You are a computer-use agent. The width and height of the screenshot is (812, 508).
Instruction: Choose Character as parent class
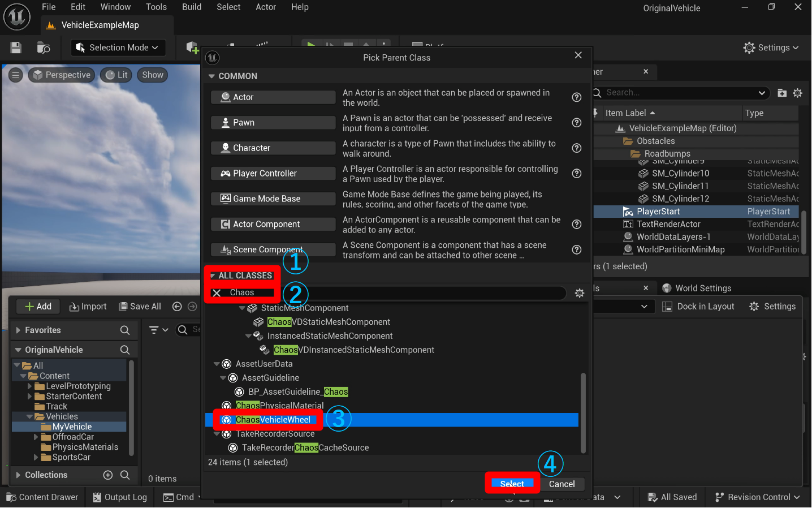(x=273, y=148)
